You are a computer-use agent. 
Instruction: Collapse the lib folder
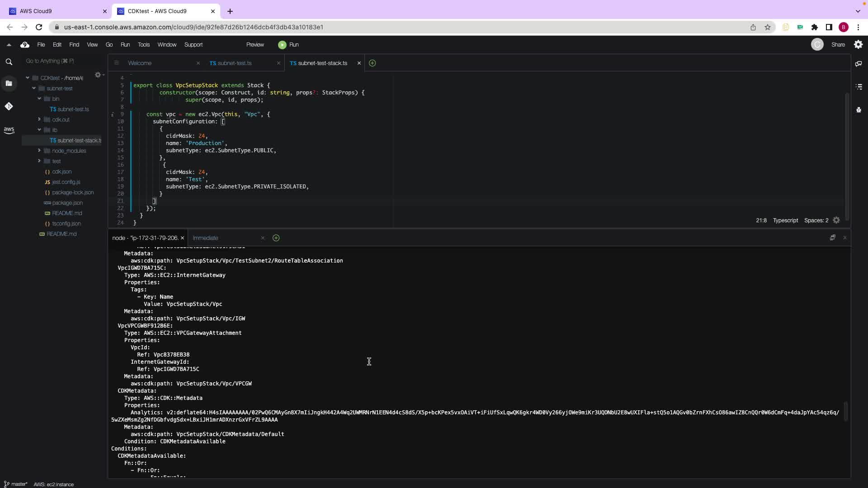(39, 130)
